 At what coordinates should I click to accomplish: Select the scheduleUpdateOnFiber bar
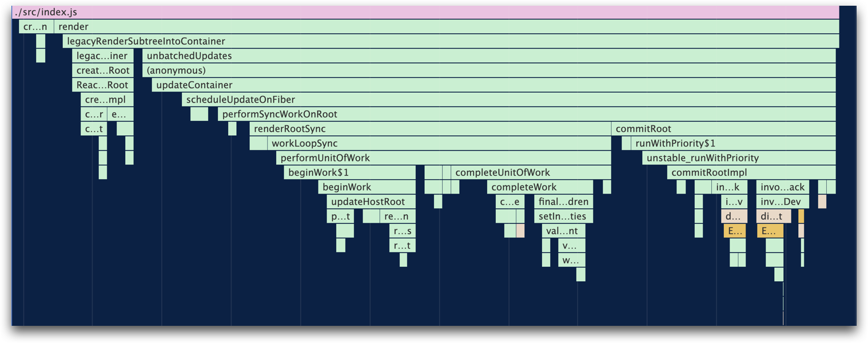coord(508,100)
